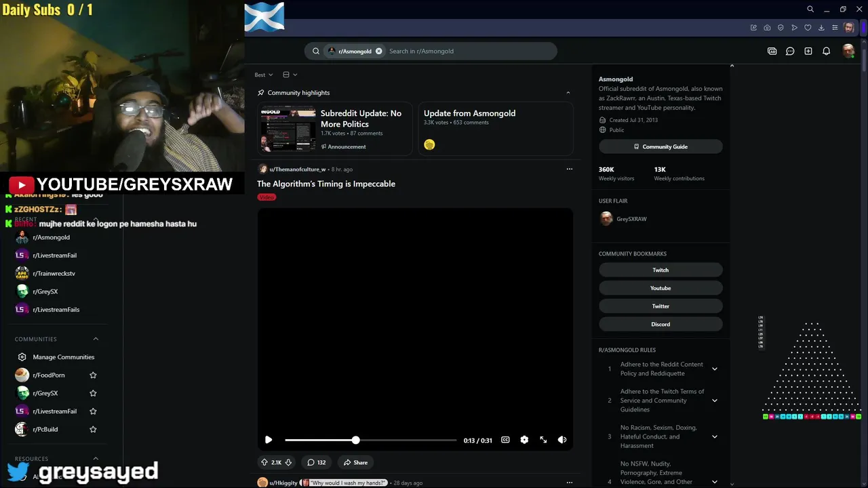Screen dimensions: 868x488
Task: Open r/LivestreamFails in recent list
Action: coord(56,309)
